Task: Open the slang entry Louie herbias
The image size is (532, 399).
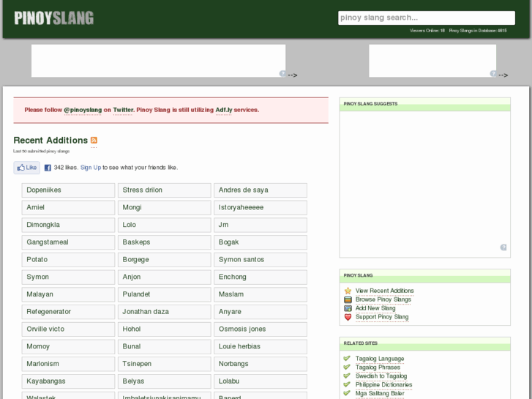Action: [261, 346]
